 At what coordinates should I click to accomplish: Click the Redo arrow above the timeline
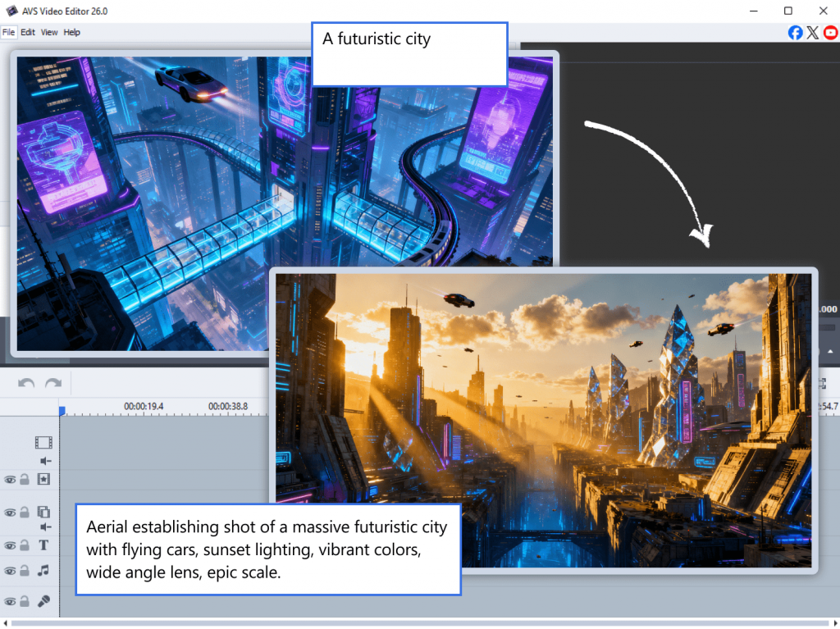(x=53, y=383)
